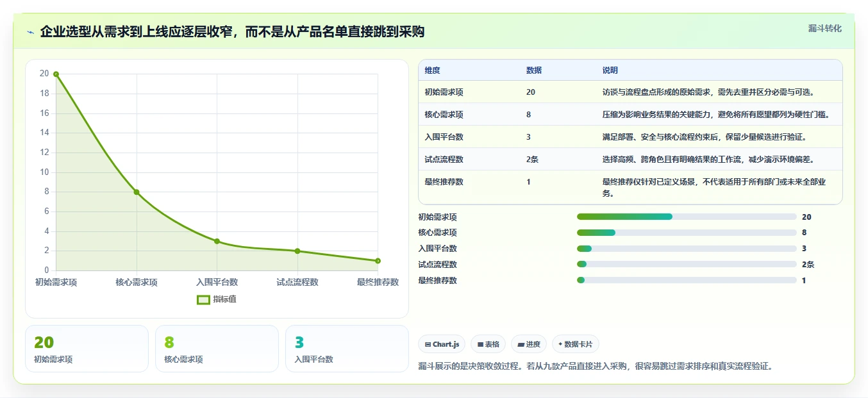Click the lightning icon beside the title
This screenshot has height=398, width=868.
(31, 32)
